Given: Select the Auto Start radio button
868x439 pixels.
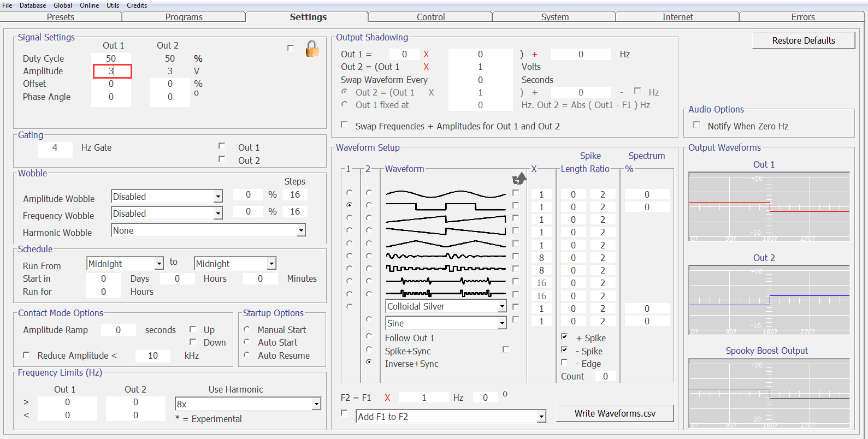Looking at the screenshot, I should [247, 342].
